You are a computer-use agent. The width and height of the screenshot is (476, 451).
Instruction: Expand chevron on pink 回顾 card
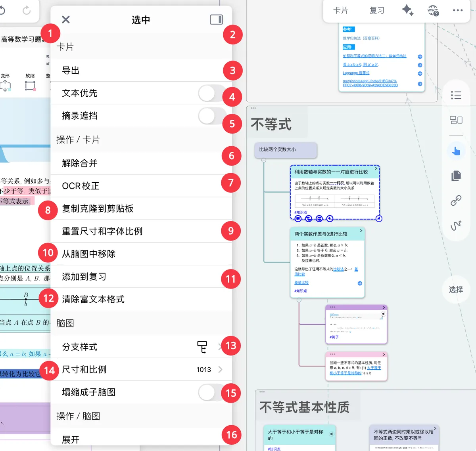tap(384, 354)
